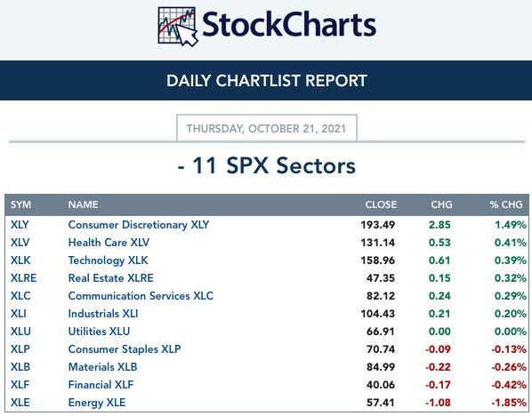Screen dimensions: 532x416
Task: Click the CLOSE column header
Action: 381,204
